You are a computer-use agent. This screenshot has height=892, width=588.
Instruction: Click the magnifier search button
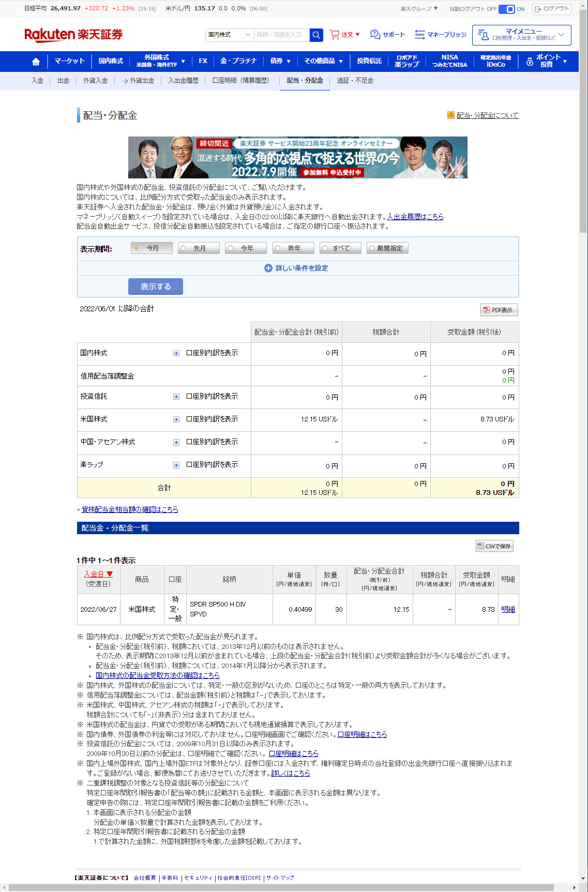pos(316,35)
